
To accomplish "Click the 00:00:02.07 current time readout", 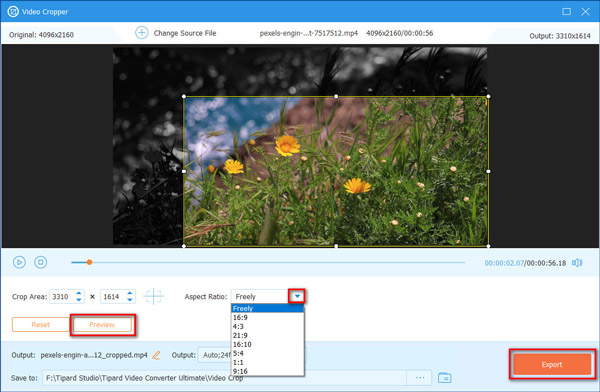I will point(504,263).
